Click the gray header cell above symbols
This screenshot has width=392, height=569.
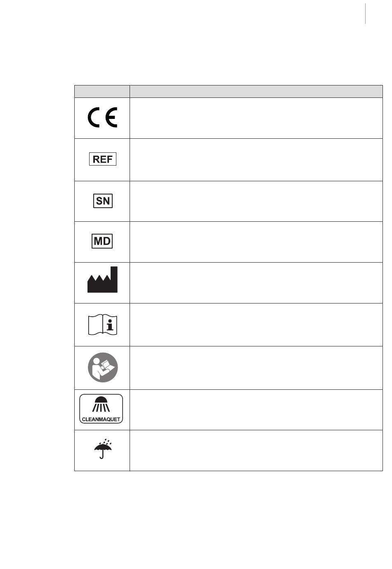102,91
